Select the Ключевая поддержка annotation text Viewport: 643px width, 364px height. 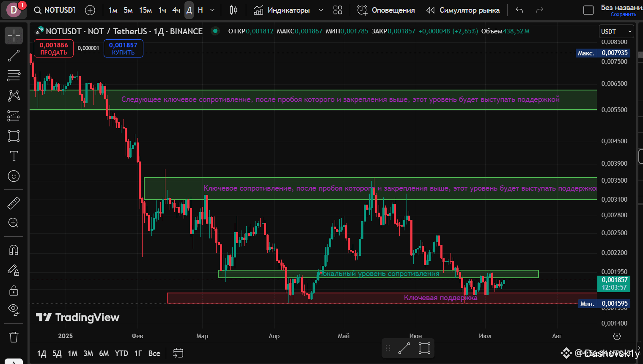click(x=440, y=298)
